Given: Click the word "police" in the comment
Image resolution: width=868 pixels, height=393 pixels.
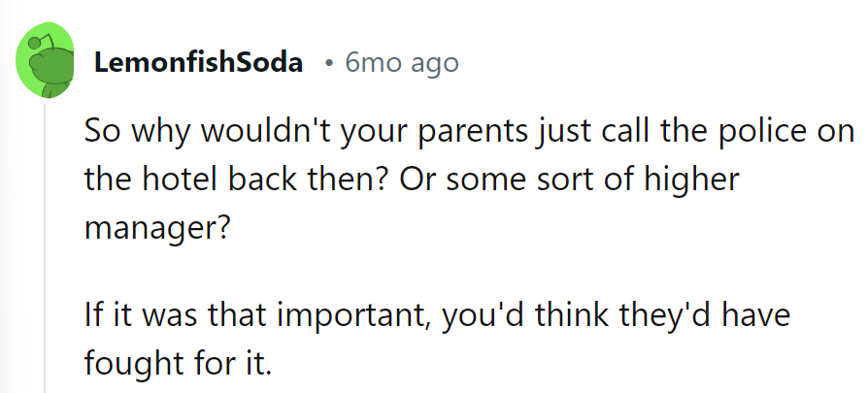Looking at the screenshot, I should point(757,129).
